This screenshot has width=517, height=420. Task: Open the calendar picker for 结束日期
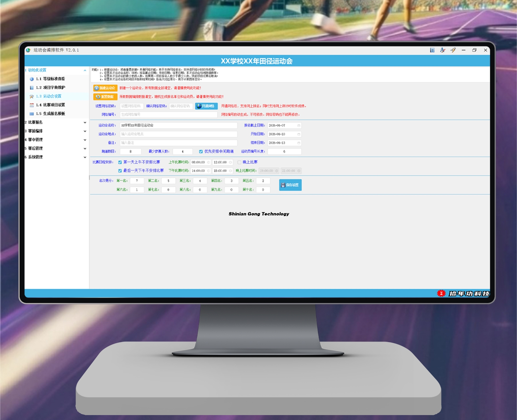click(x=299, y=143)
